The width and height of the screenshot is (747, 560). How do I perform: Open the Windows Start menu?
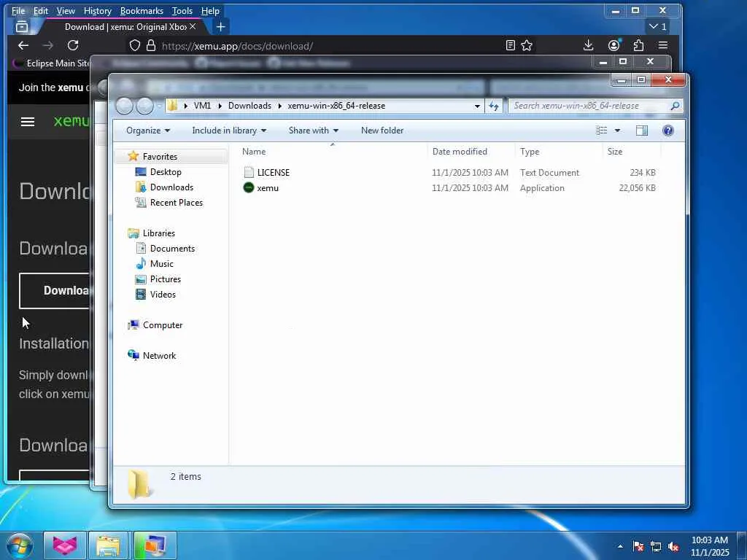tap(19, 545)
